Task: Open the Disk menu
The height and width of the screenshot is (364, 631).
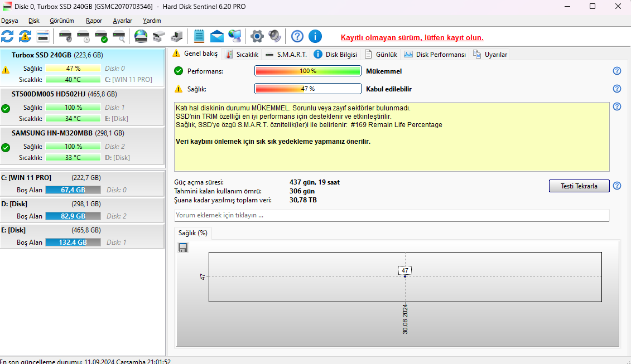Action: [x=34, y=21]
